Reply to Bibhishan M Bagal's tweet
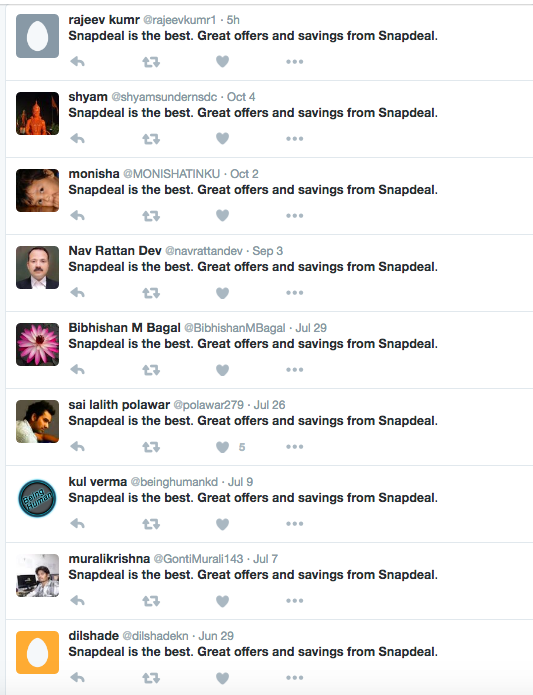Viewport: 533px width, 695px height. pyautogui.click(x=78, y=370)
